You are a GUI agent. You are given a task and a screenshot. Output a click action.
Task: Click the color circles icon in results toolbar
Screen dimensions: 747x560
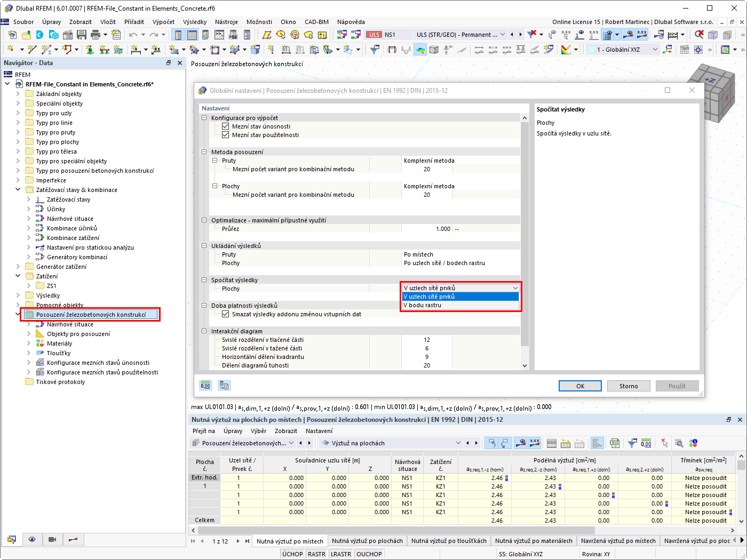tap(693, 443)
